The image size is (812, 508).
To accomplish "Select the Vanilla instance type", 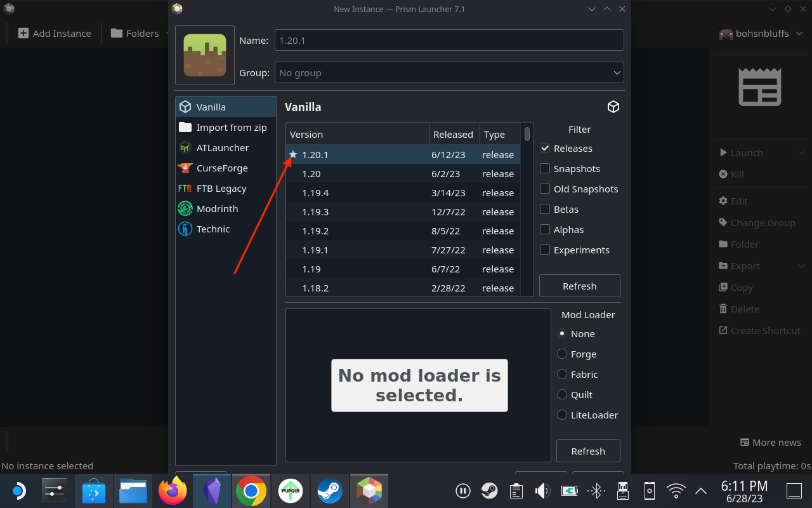I will click(x=212, y=107).
